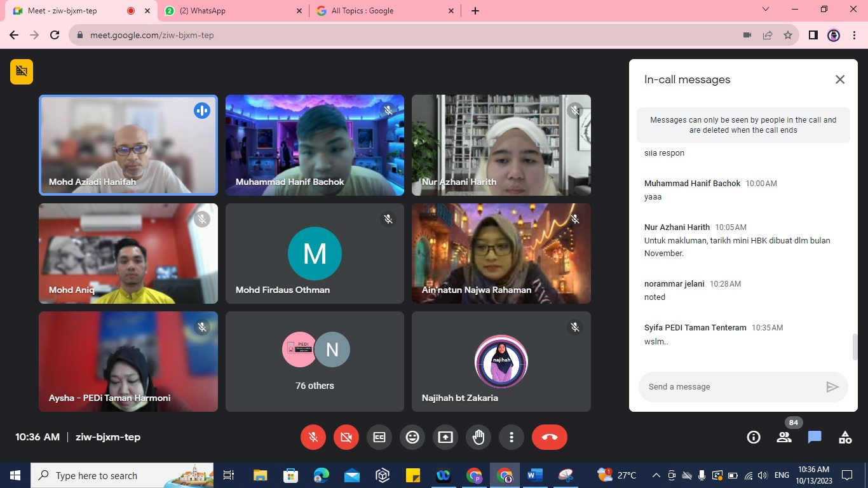Leave the call with red hang-up button

[x=550, y=437]
